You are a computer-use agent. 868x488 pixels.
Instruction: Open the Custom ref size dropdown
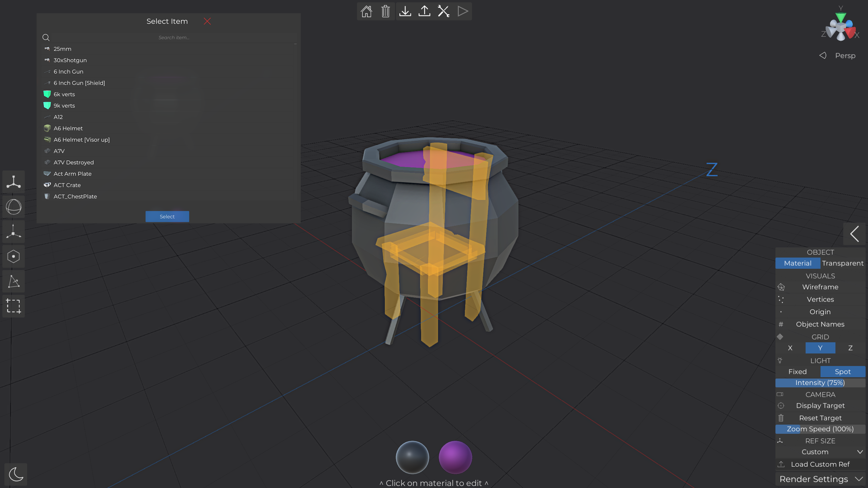820,452
